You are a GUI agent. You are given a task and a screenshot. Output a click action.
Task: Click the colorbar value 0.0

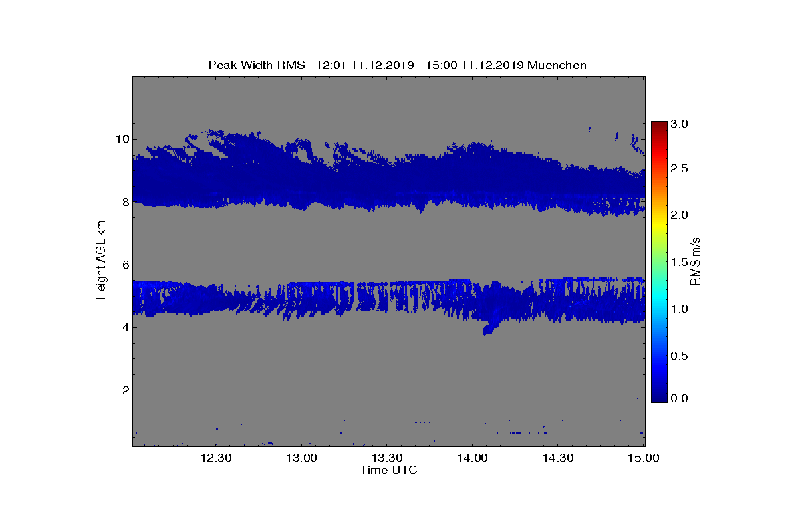click(x=679, y=399)
